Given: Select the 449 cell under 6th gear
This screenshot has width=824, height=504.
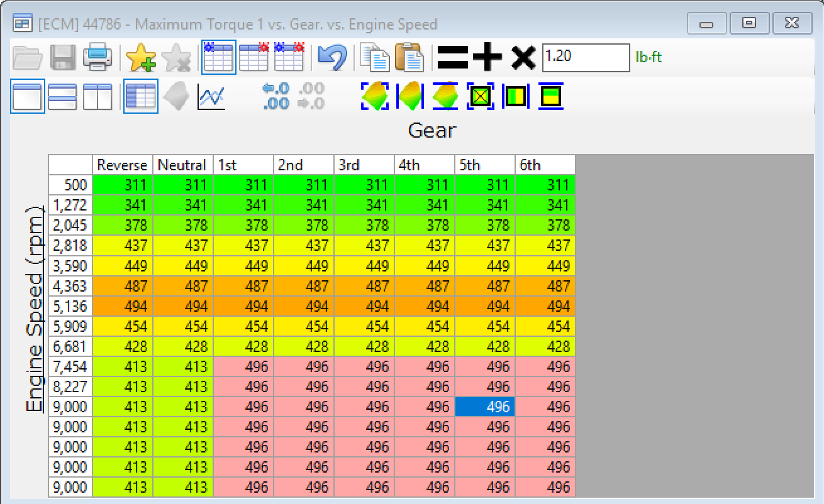Looking at the screenshot, I should pyautogui.click(x=545, y=265).
